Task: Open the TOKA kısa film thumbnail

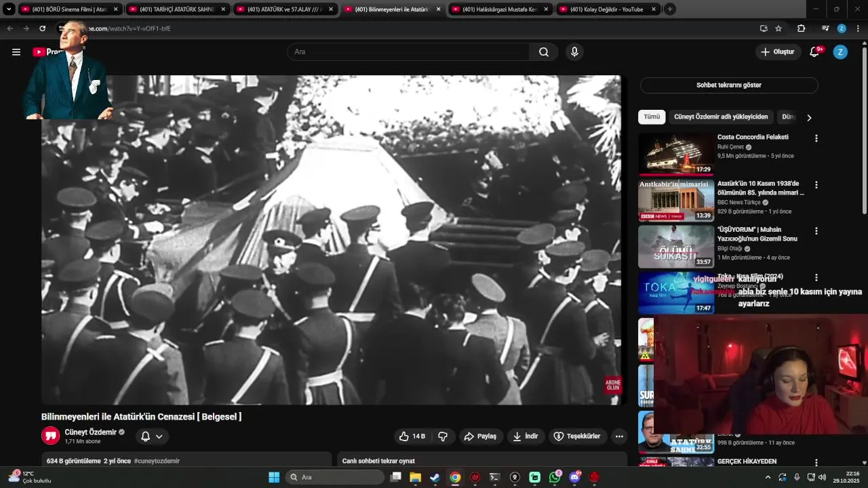Action: [675, 293]
